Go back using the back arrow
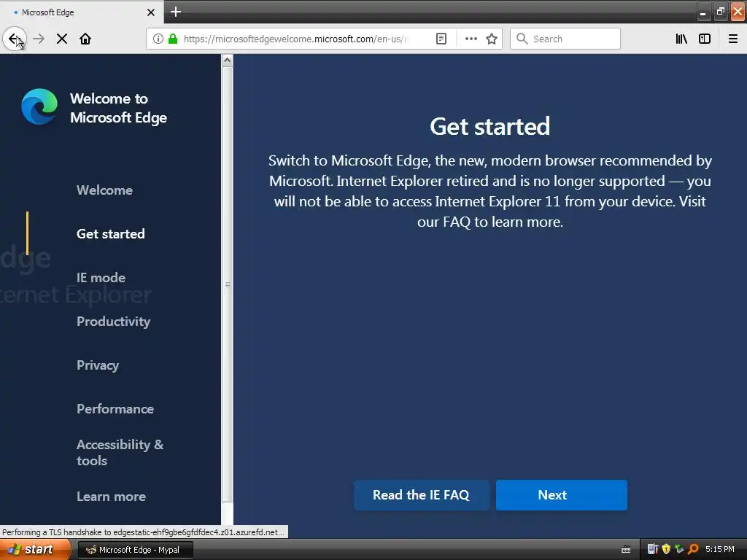Screen dimensions: 747x560 (15, 39)
